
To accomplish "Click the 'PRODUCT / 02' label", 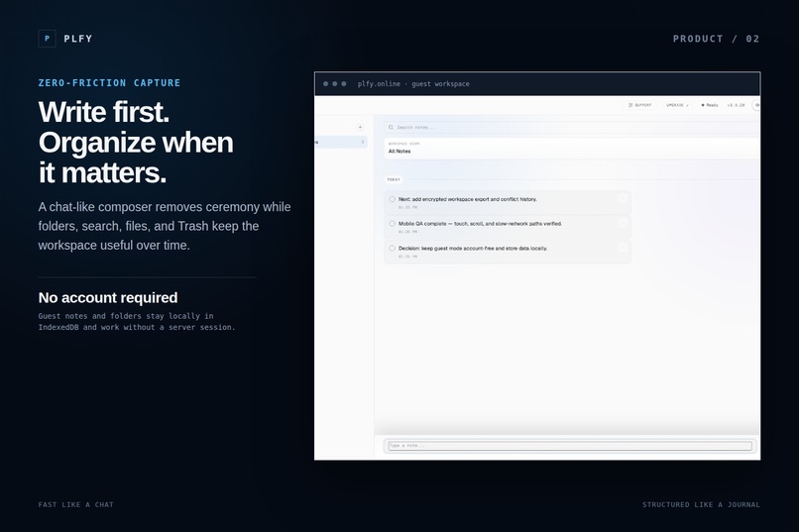I will pyautogui.click(x=716, y=39).
